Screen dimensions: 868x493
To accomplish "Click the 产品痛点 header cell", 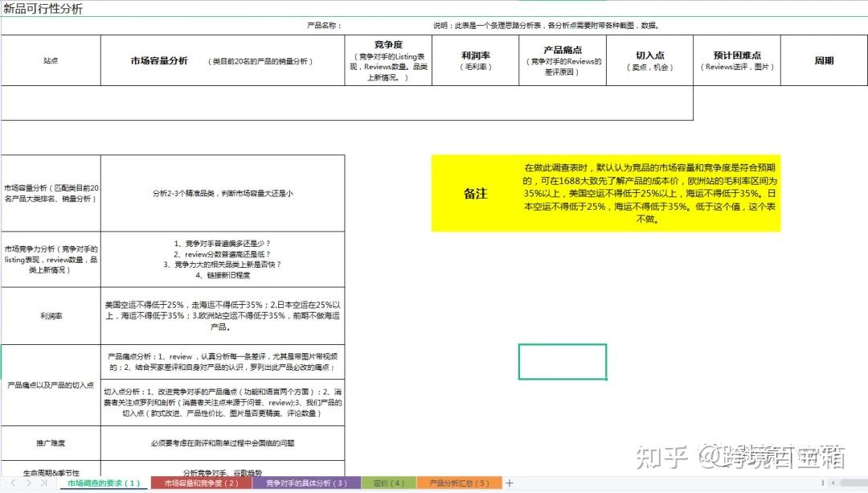I will point(560,60).
